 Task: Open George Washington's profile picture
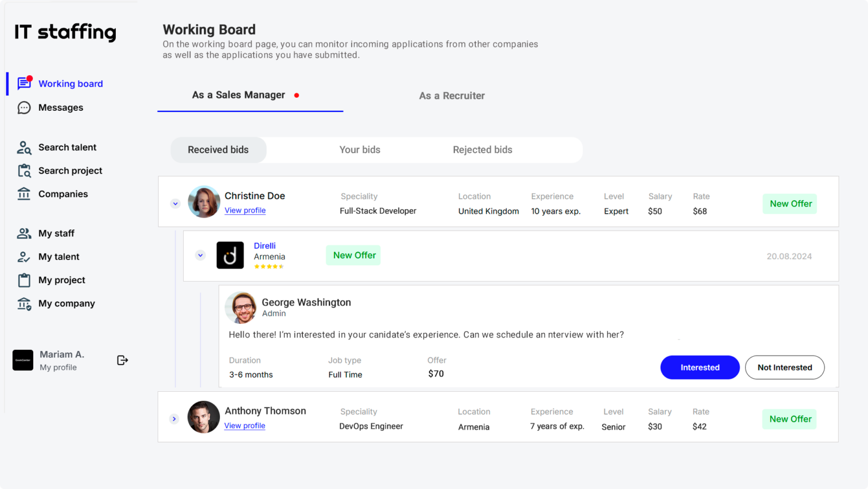240,308
